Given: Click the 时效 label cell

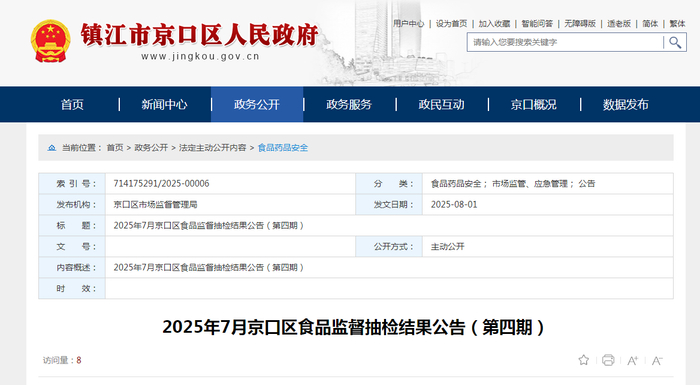Looking at the screenshot, I should 72,289.
